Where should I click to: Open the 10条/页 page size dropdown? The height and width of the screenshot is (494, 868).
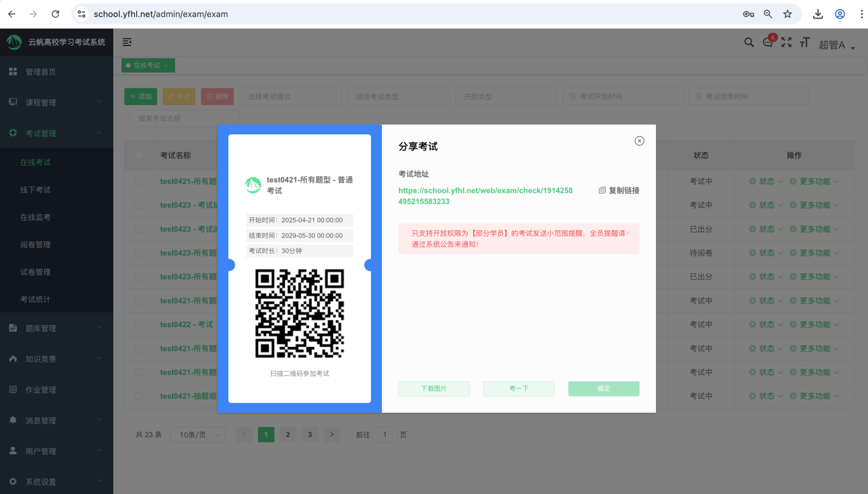(197, 435)
